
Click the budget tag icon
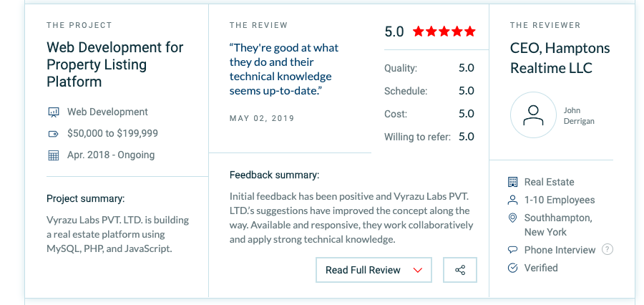tap(53, 134)
